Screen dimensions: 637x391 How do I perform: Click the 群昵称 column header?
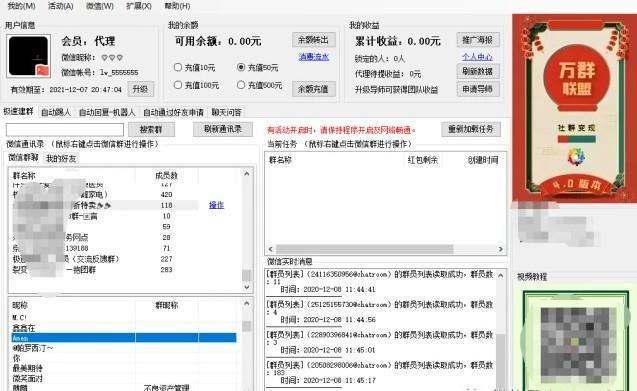tap(167, 305)
